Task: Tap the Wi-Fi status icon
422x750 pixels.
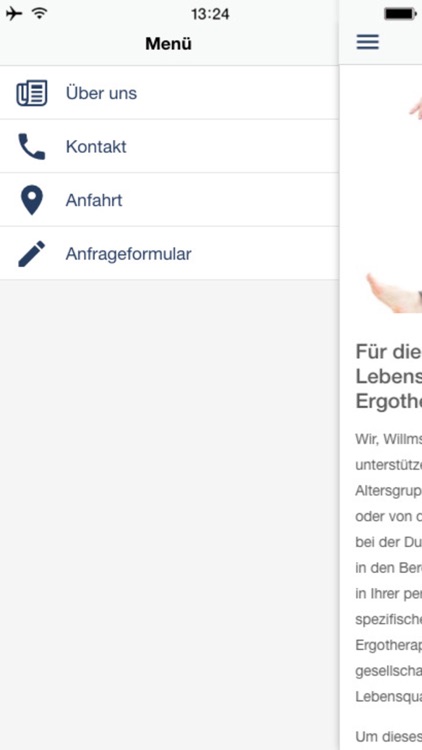Action: tap(40, 13)
